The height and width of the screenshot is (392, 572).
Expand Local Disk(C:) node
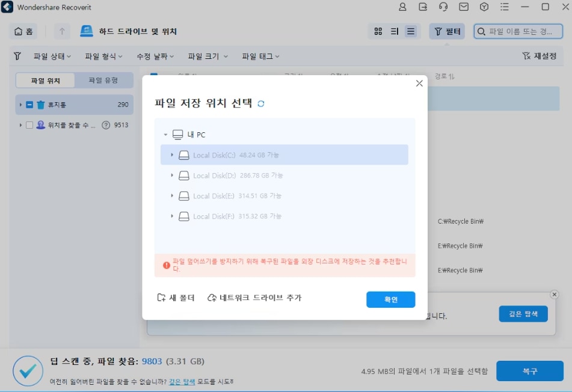(x=172, y=155)
